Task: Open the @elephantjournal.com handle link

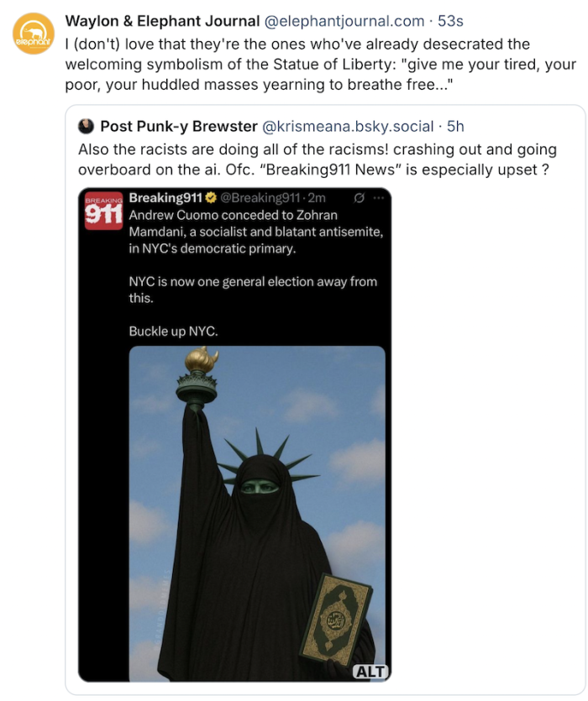Action: coord(344,21)
